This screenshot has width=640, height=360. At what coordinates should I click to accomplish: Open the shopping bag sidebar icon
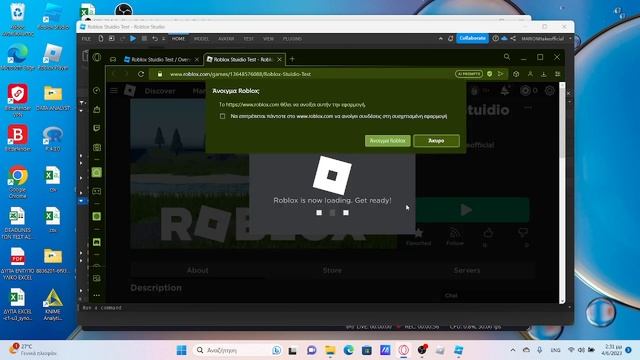(x=97, y=109)
